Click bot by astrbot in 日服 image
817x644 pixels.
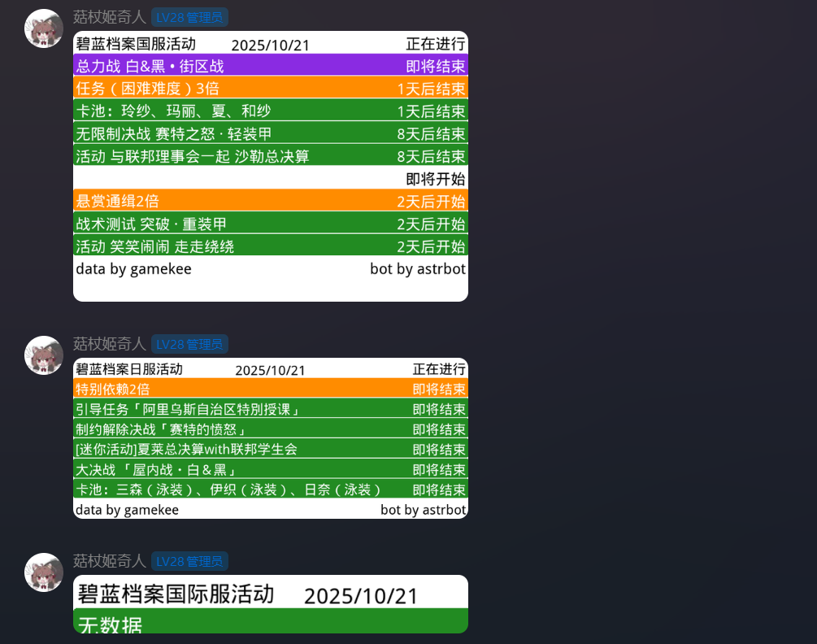point(423,510)
